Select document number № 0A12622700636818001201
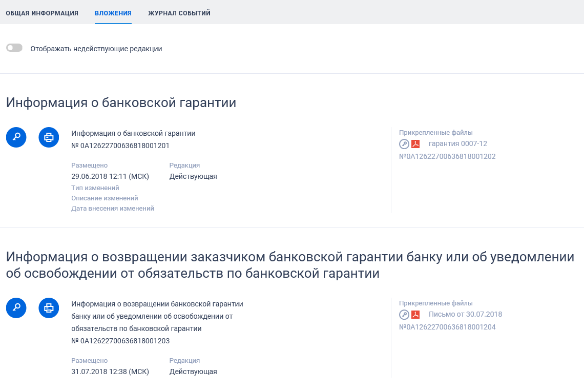The width and height of the screenshot is (584, 392). pyautogui.click(x=120, y=146)
